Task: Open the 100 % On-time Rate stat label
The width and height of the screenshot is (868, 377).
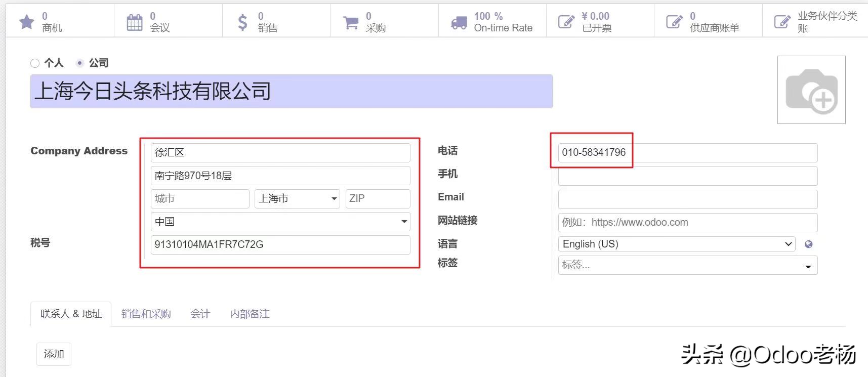Action: 503,22
